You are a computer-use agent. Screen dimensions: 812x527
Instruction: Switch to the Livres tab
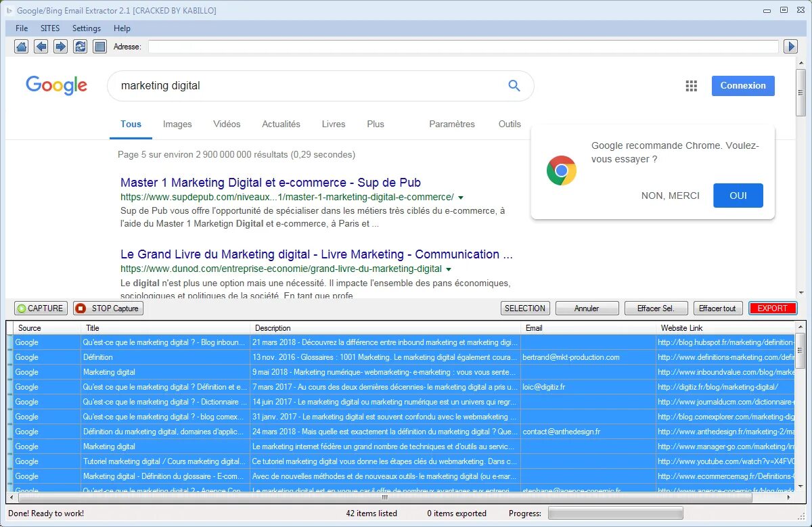pyautogui.click(x=334, y=124)
